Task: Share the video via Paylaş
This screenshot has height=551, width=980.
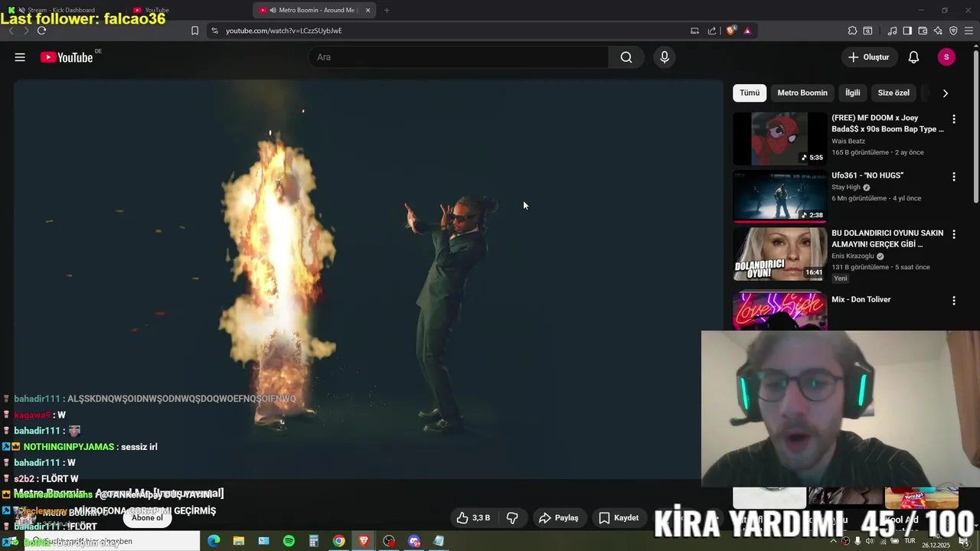Action: tap(559, 518)
